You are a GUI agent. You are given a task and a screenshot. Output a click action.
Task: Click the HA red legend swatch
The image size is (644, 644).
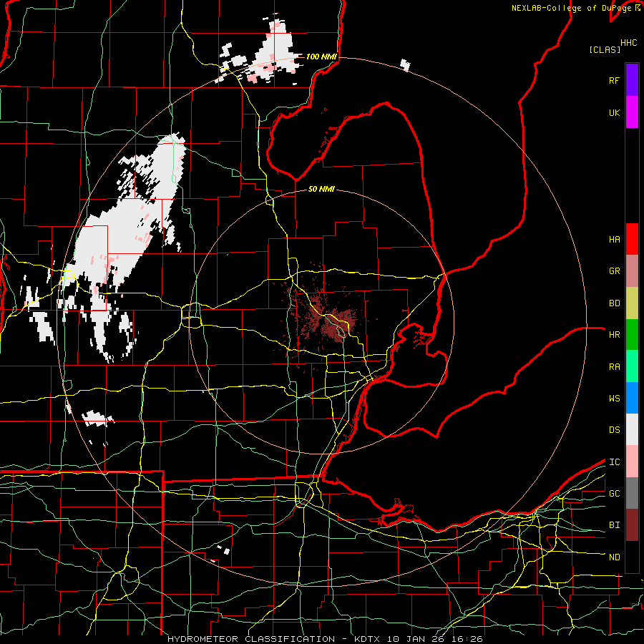632,239
